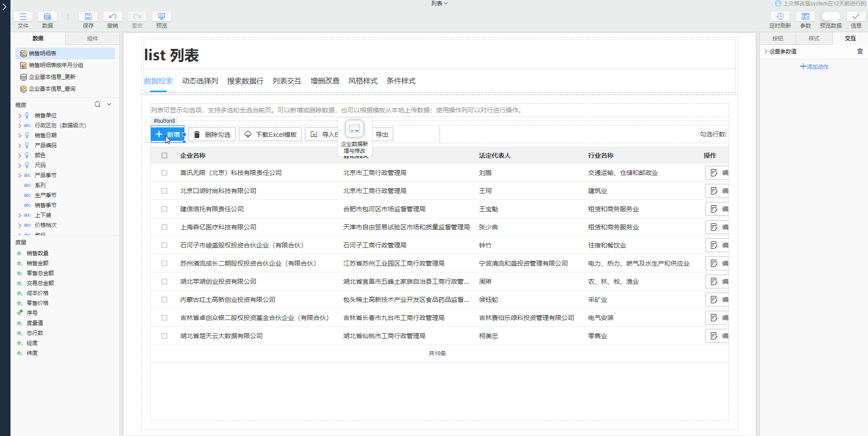868x436 pixels.
Task: Check the select-all checkbox in table header
Action: tap(164, 155)
